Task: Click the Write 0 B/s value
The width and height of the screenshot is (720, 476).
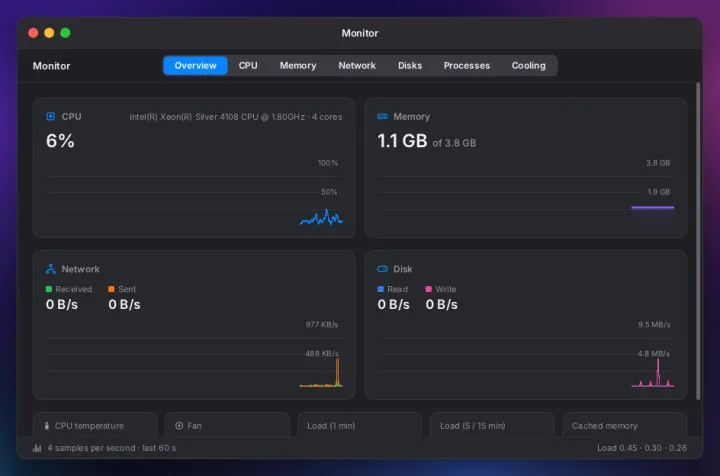Action: pos(442,304)
